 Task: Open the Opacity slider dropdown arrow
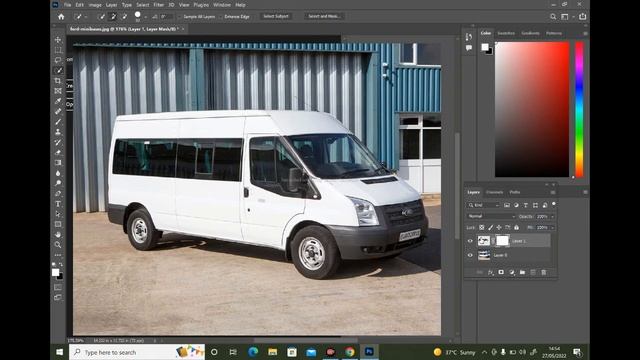(553, 216)
